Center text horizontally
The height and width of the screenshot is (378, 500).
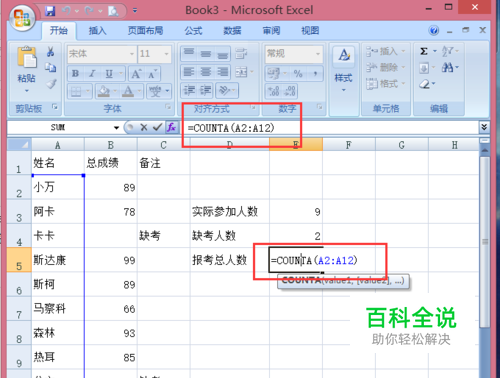pyautogui.click(x=206, y=72)
